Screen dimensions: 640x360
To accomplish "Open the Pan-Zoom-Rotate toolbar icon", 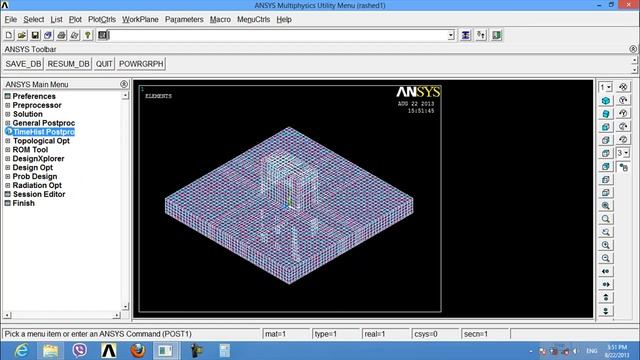I will [x=48, y=35].
